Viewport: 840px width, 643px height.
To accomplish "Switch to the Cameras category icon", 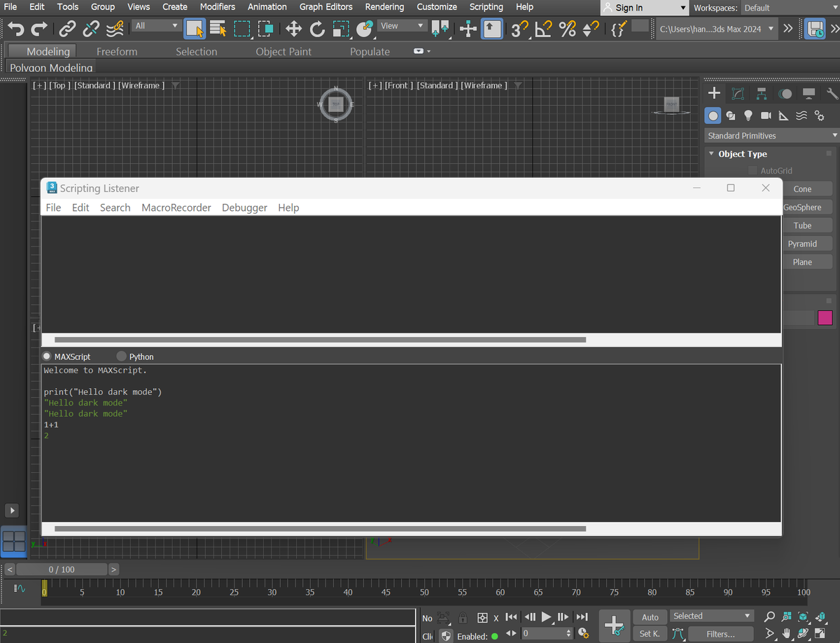I will click(x=766, y=116).
